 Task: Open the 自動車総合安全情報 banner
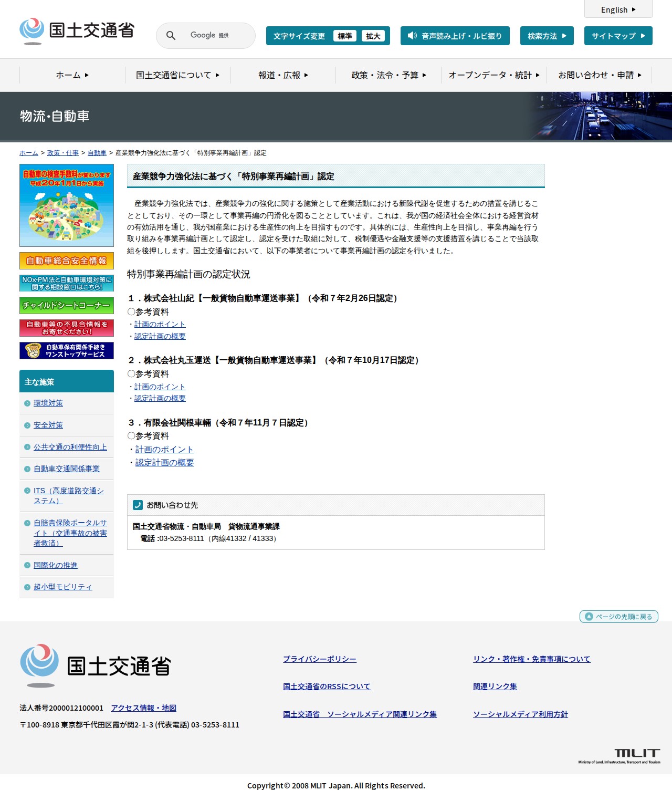click(67, 261)
